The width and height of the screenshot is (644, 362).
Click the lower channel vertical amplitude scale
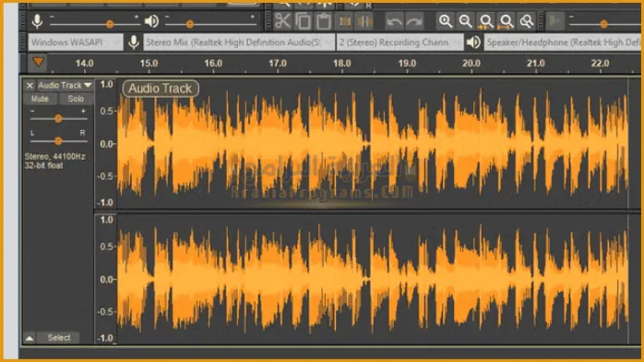point(106,279)
